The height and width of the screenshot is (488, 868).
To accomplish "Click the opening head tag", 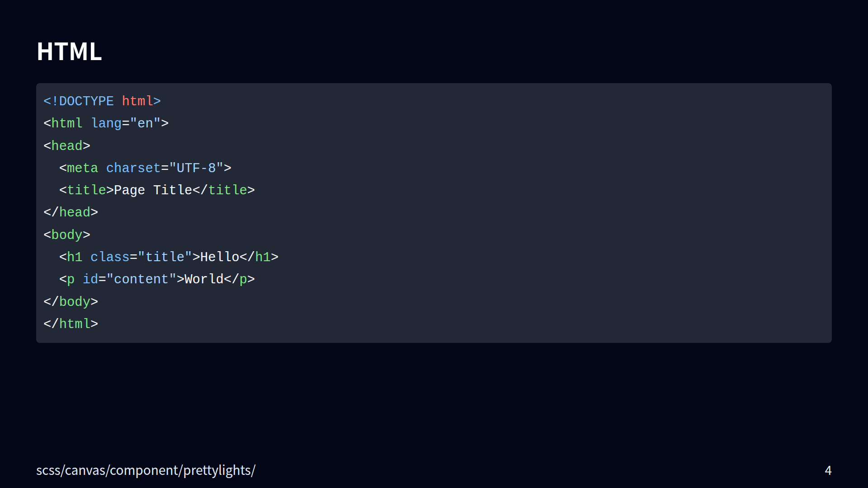I will [67, 146].
